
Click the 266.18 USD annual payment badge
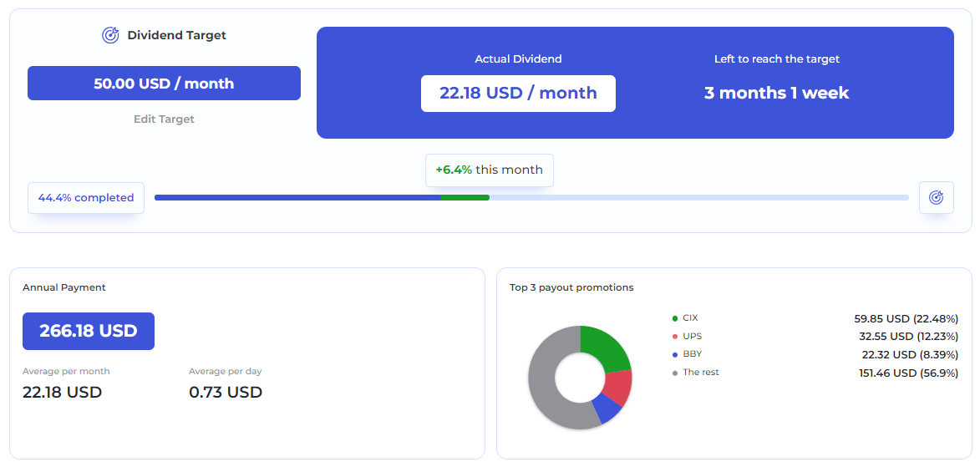point(88,331)
